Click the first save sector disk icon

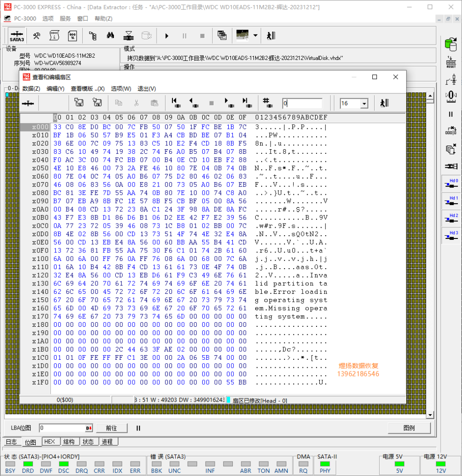coord(79,103)
